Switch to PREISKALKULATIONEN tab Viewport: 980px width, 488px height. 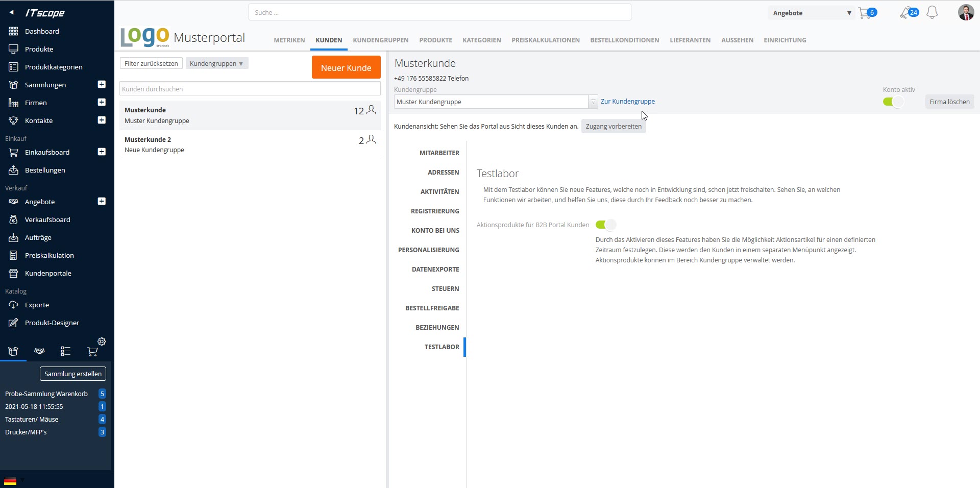(x=545, y=40)
